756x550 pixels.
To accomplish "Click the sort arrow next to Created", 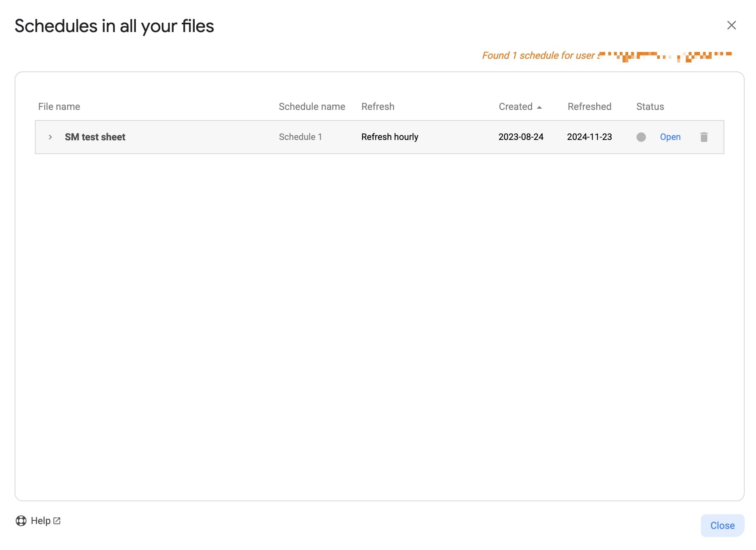I will pos(539,107).
